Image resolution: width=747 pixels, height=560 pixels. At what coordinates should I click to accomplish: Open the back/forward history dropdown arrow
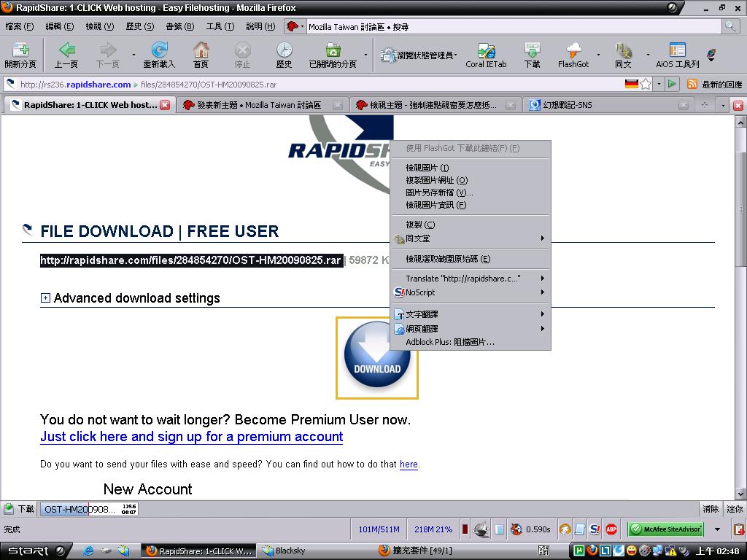point(134,55)
